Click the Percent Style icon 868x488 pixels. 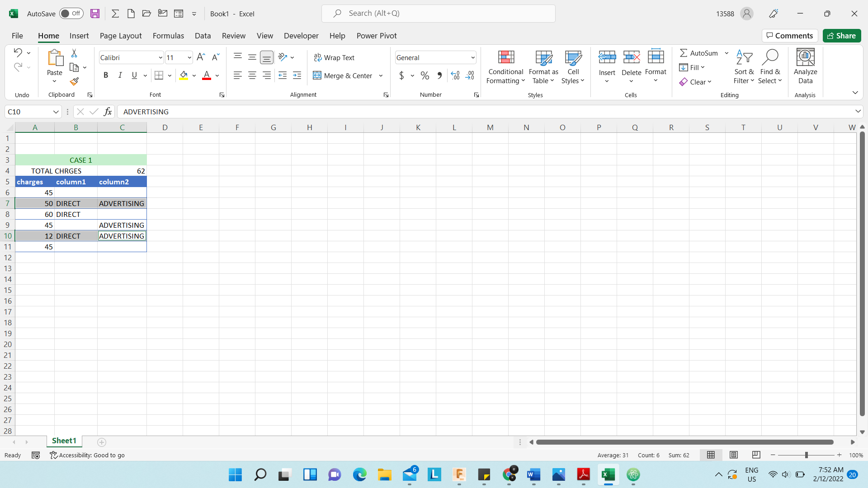point(425,75)
